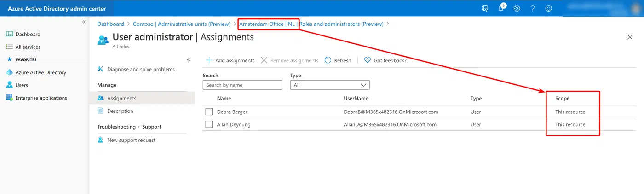Sort by the Scope column header
644x194 pixels.
(562, 98)
